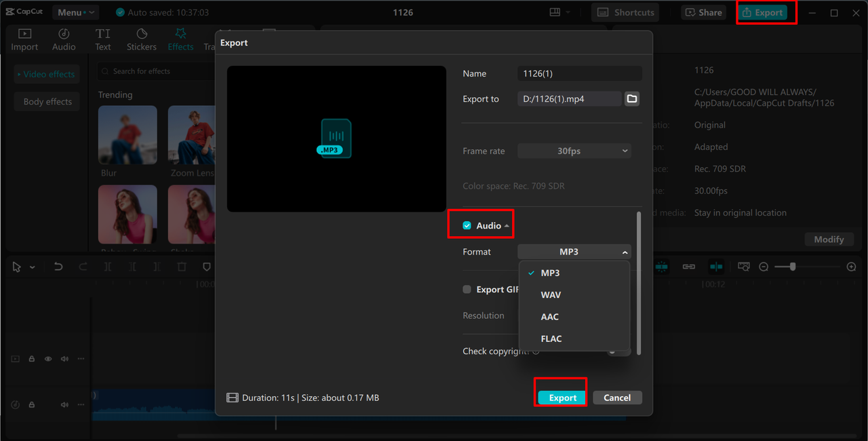The width and height of the screenshot is (868, 441).
Task: Toggle the preview axis icon
Action: pyautogui.click(x=715, y=267)
